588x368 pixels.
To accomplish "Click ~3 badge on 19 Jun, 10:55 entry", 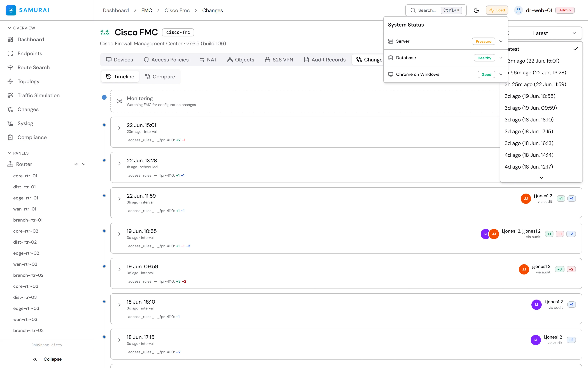I will point(571,234).
